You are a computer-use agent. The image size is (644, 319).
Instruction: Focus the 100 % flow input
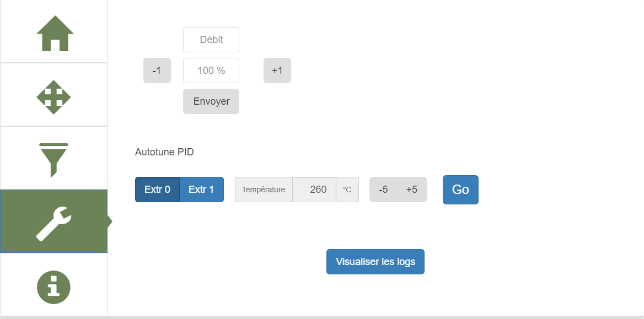[211, 71]
